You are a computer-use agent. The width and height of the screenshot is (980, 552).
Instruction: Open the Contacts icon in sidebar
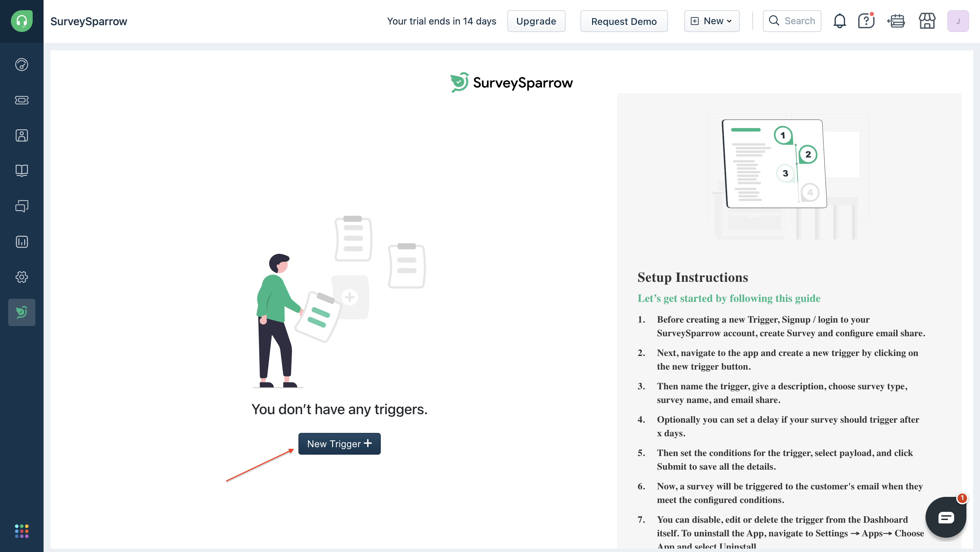pyautogui.click(x=22, y=135)
